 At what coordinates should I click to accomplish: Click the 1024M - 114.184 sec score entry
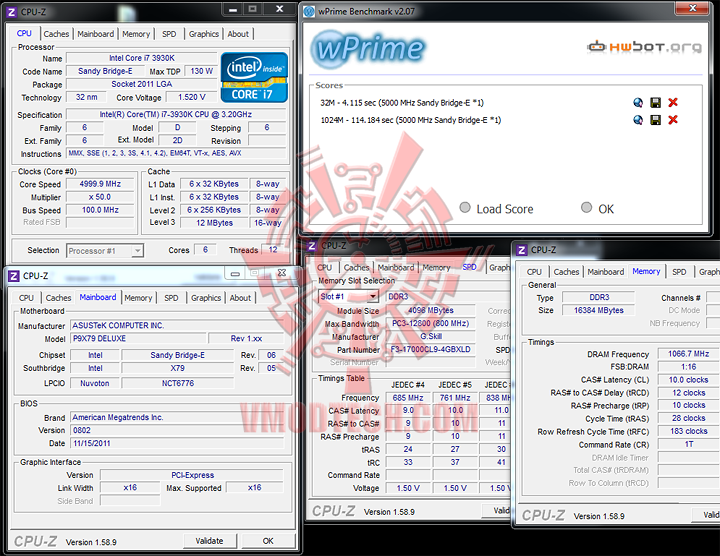(411, 120)
